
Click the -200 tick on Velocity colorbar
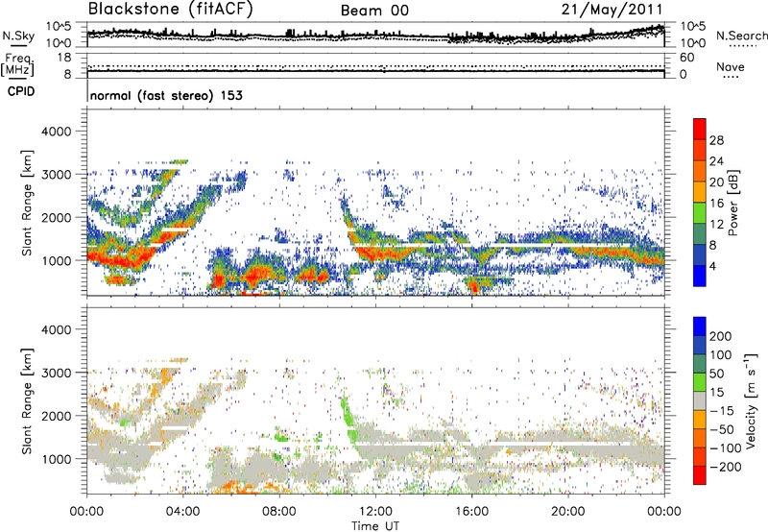pos(726,467)
